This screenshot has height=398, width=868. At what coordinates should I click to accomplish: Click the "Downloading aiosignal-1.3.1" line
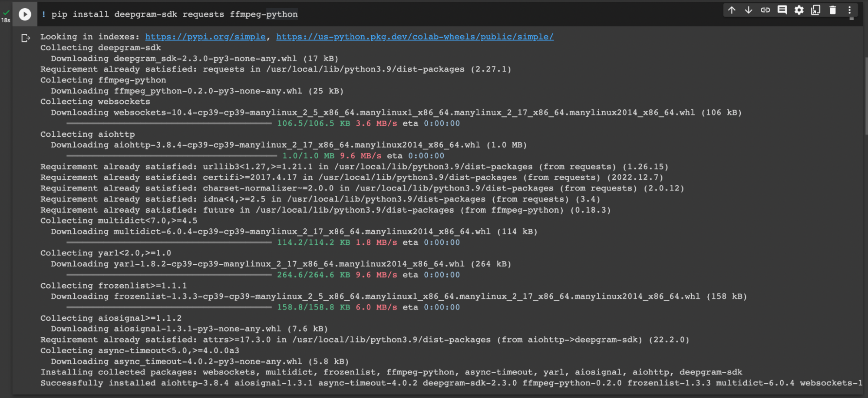(x=189, y=329)
